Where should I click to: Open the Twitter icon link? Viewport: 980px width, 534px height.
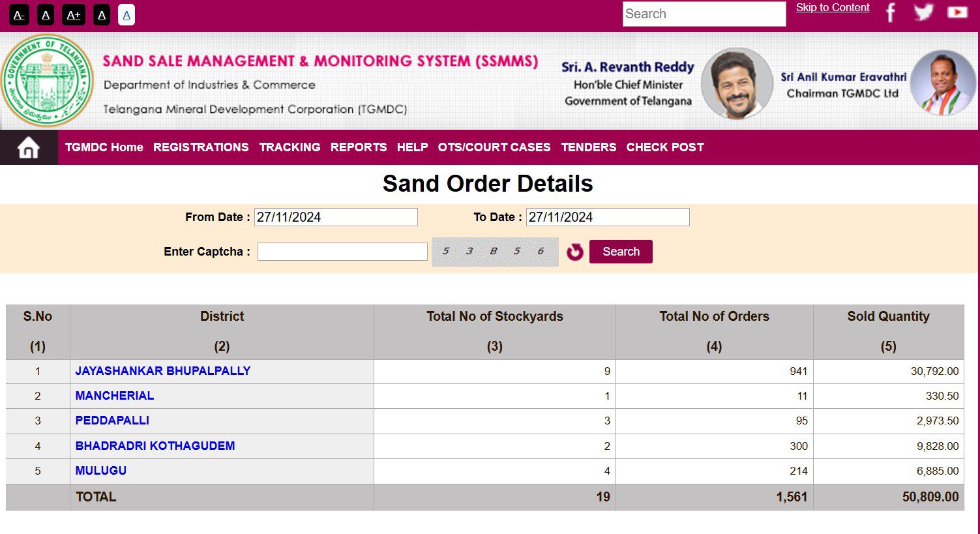[923, 12]
